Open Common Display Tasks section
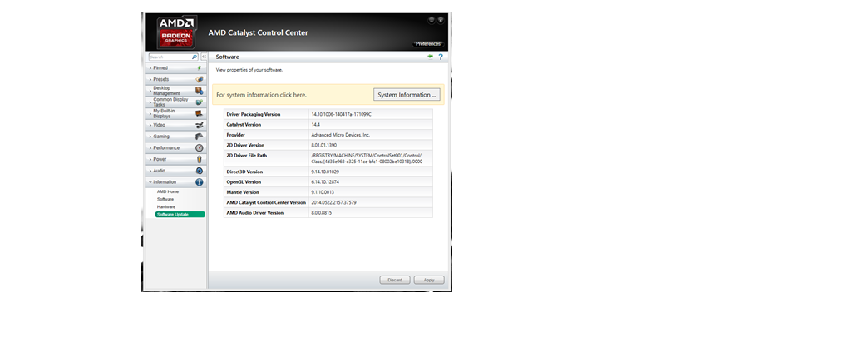 tap(170, 102)
